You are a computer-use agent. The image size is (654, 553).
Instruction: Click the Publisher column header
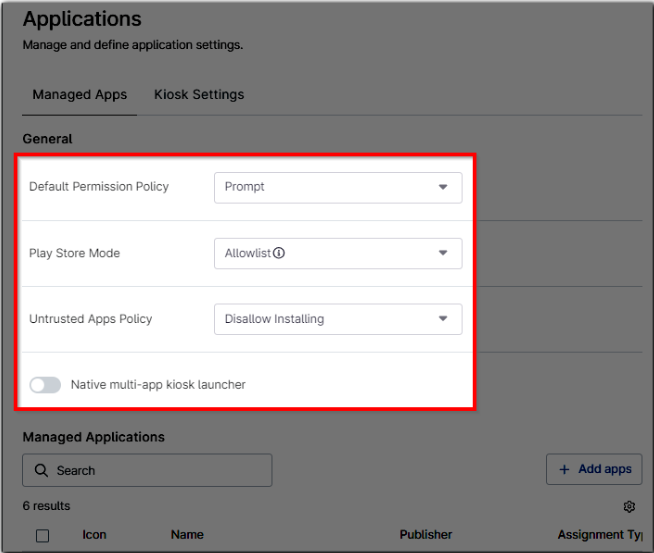pyautogui.click(x=426, y=535)
